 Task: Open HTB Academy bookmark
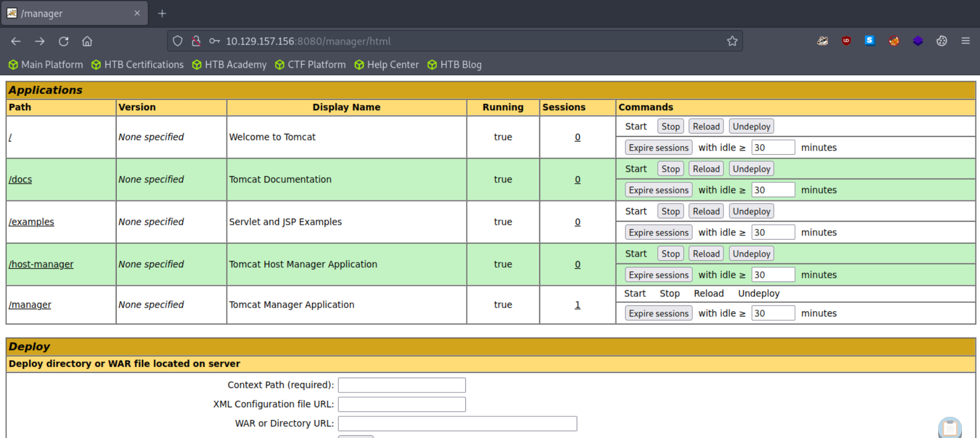[x=229, y=65]
